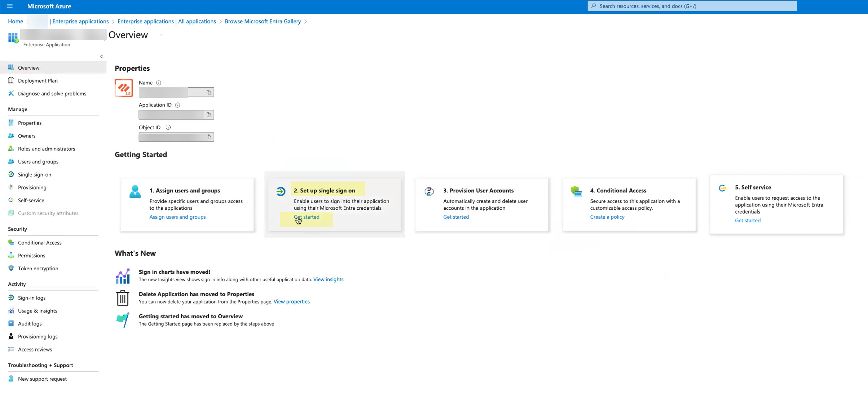Click the Delete Application trash icon
Image resolution: width=868 pixels, height=397 pixels.
click(x=123, y=298)
